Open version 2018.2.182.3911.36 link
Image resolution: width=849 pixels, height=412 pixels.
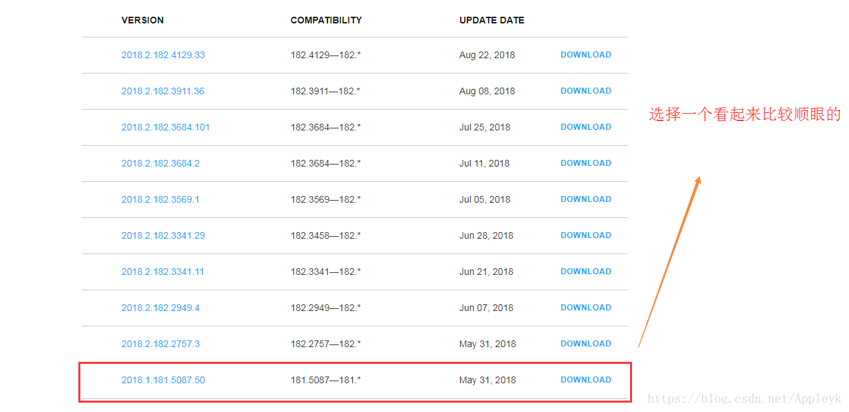pyautogui.click(x=163, y=91)
